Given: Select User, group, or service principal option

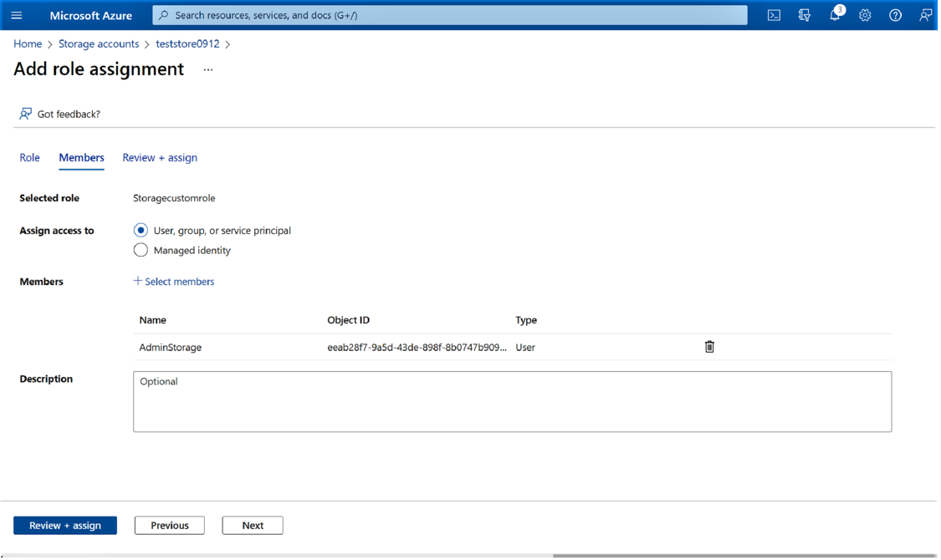Looking at the screenshot, I should click(141, 231).
